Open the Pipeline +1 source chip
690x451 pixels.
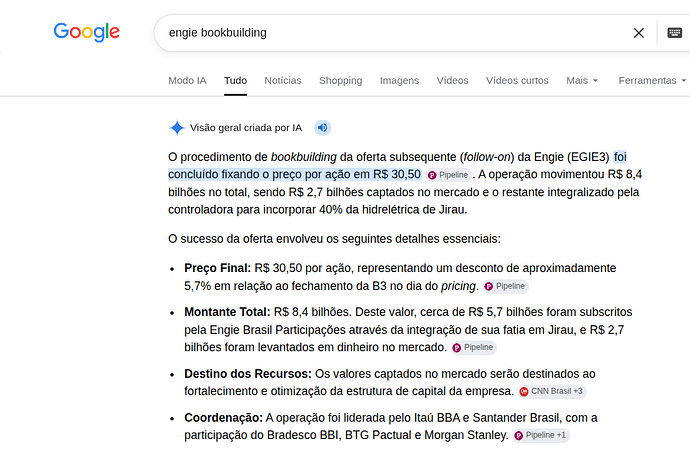pos(541,435)
